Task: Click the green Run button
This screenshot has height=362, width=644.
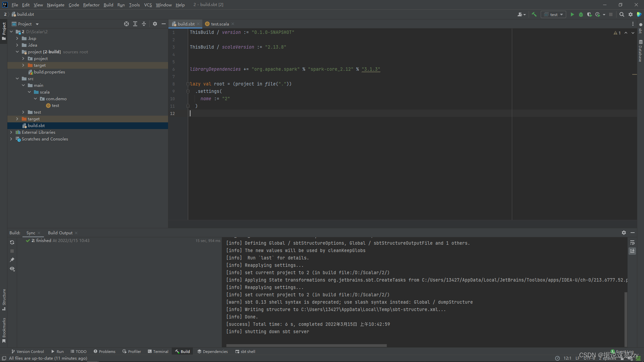Action: [x=572, y=14]
